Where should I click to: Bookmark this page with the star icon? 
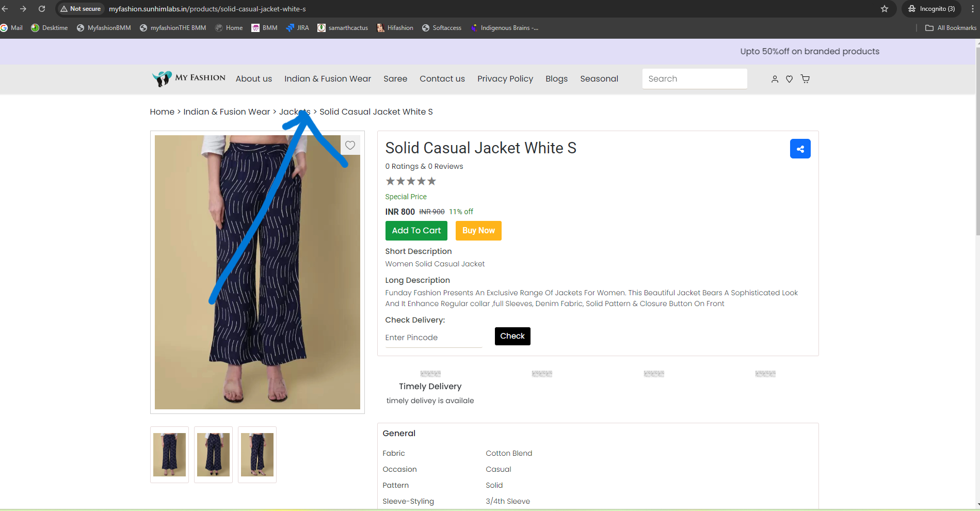click(x=885, y=9)
